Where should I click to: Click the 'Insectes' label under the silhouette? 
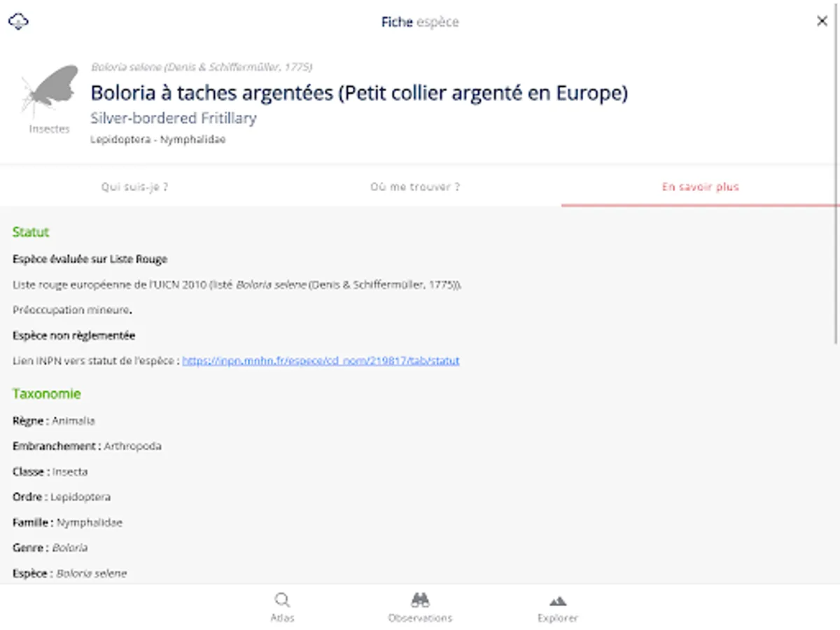click(x=49, y=129)
